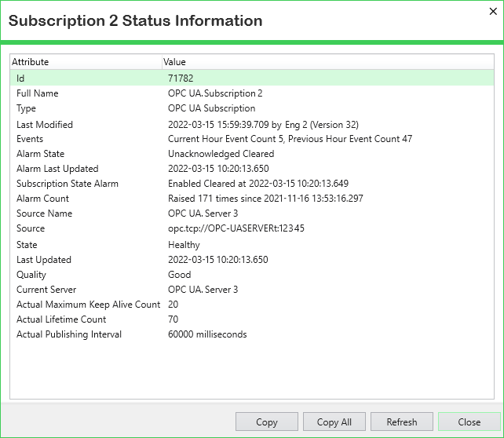Screen dimensions: 504x438
Task: Select the Quality row showing Good
Action: point(31,275)
